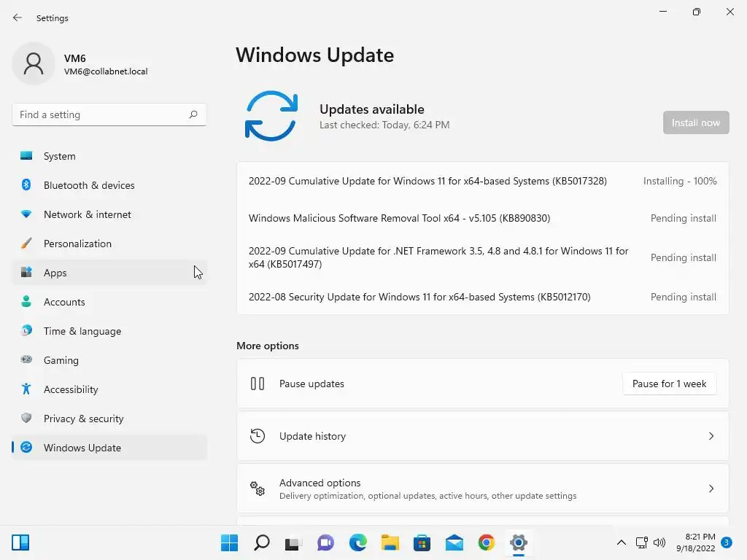The height and width of the screenshot is (560, 747).
Task: Click the Personalization paintbrush icon
Action: pos(26,244)
